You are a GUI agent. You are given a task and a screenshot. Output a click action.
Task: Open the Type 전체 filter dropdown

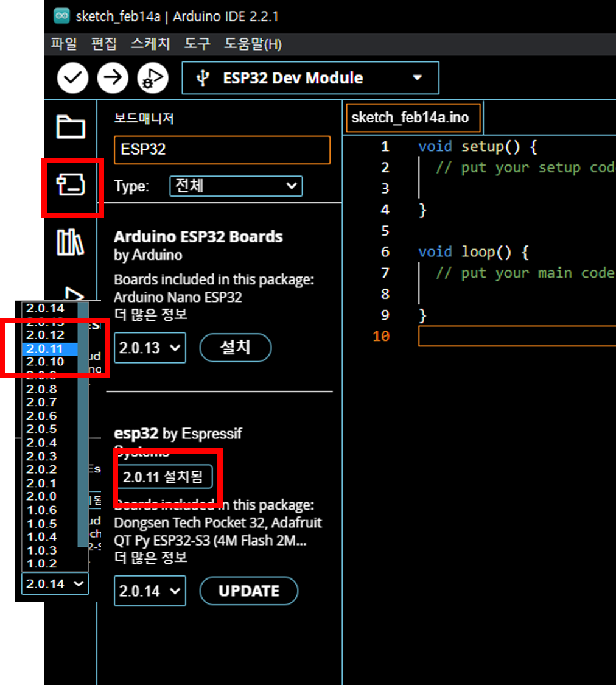pos(236,186)
